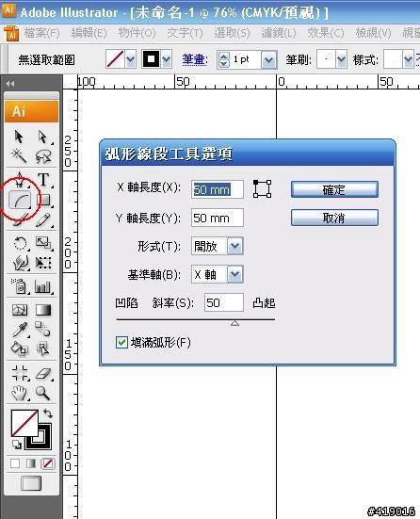Open the 筆刷 brush dropdown
Image resolution: width=420 pixels, height=519 pixels.
click(x=341, y=60)
